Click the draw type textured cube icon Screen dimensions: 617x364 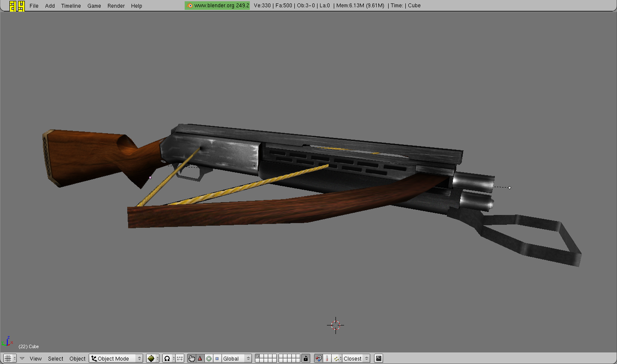coord(151,358)
